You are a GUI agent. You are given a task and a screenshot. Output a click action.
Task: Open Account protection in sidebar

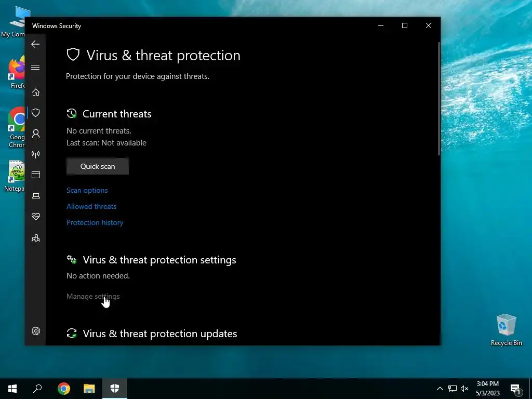pyautogui.click(x=36, y=134)
